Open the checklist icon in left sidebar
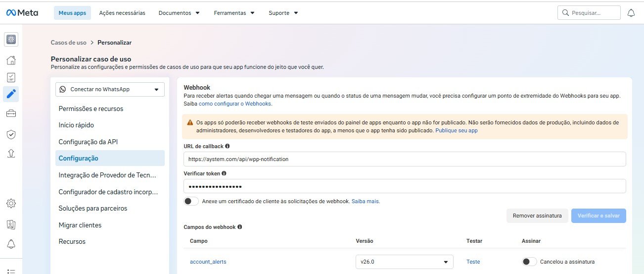644x274 pixels. tap(11, 77)
